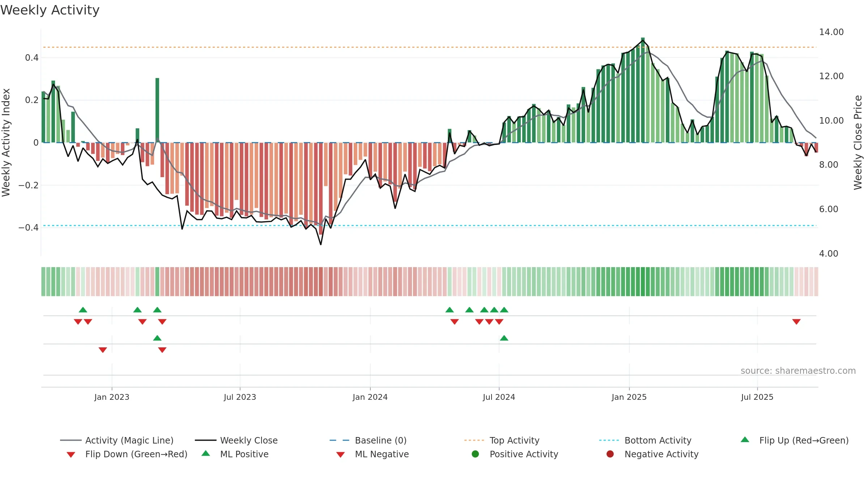868x488 pixels.
Task: Toggle Flip Up (Red→Green) legend entry
Action: tap(795, 440)
